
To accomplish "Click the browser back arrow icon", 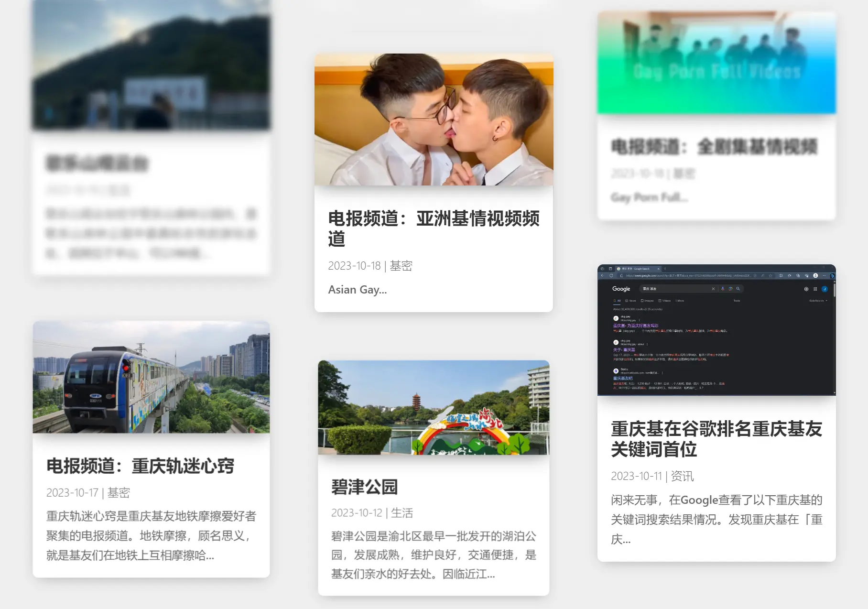I will (602, 275).
